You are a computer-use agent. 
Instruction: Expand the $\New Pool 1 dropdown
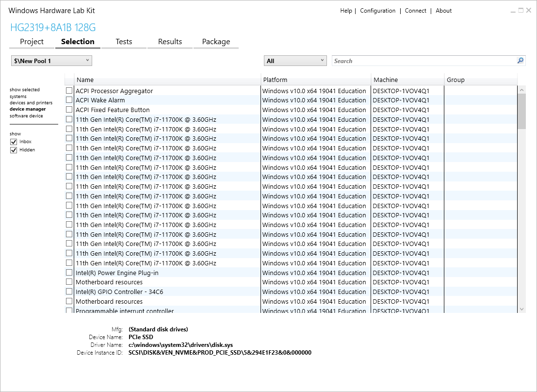tap(51, 61)
